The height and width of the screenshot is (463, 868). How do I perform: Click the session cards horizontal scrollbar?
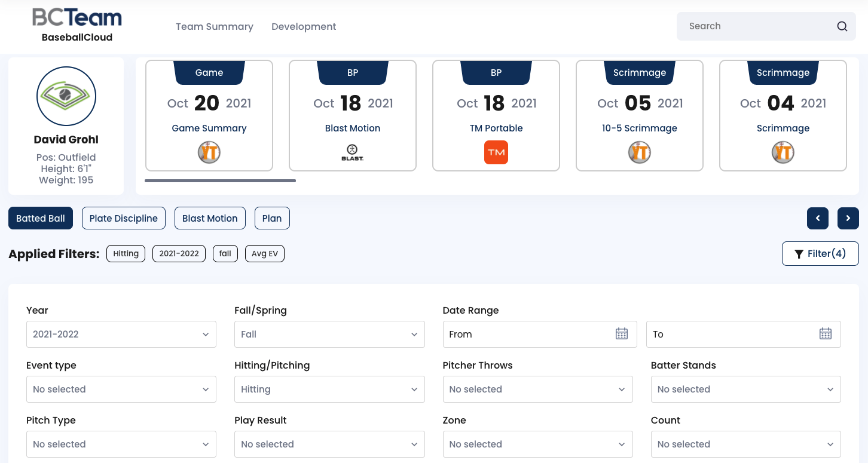(220, 180)
